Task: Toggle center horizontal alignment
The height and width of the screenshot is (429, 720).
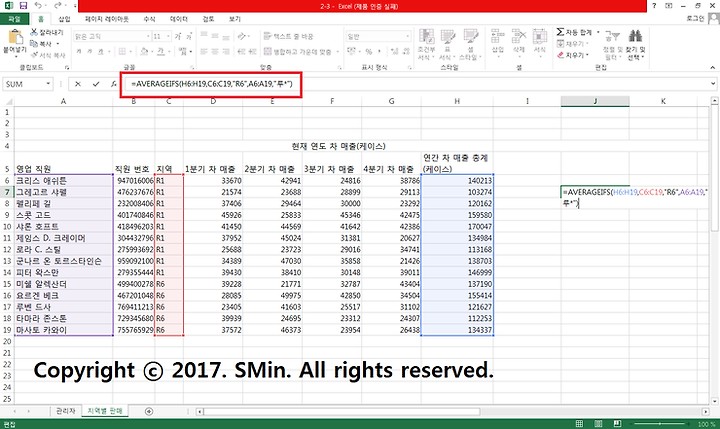Action: tap(215, 51)
